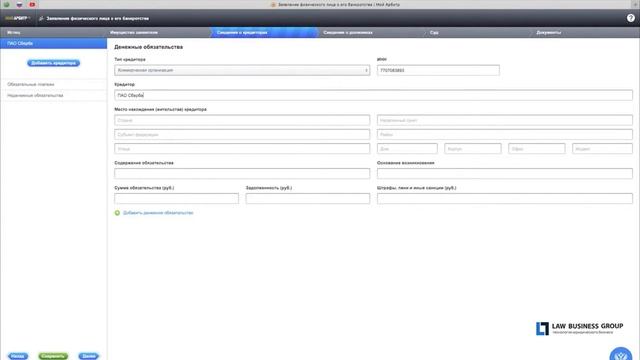
Task: Click the Мой Арбитр logo in header
Action: 17,18
